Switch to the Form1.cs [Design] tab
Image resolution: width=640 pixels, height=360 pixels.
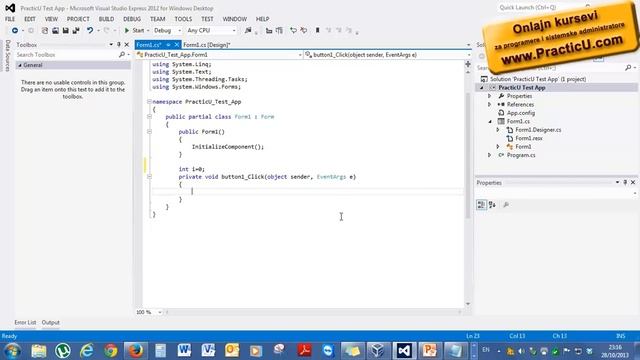(x=207, y=45)
